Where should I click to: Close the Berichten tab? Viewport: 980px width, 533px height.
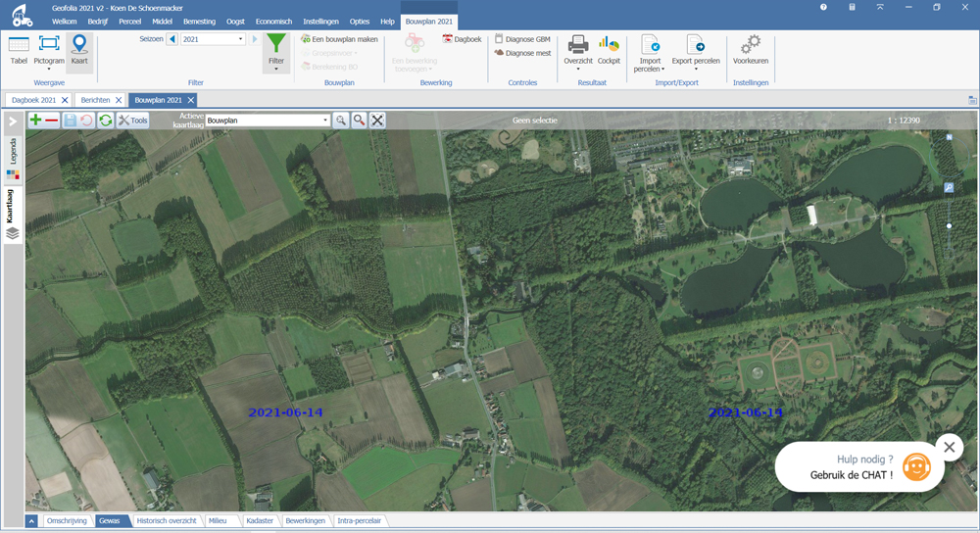click(x=119, y=100)
